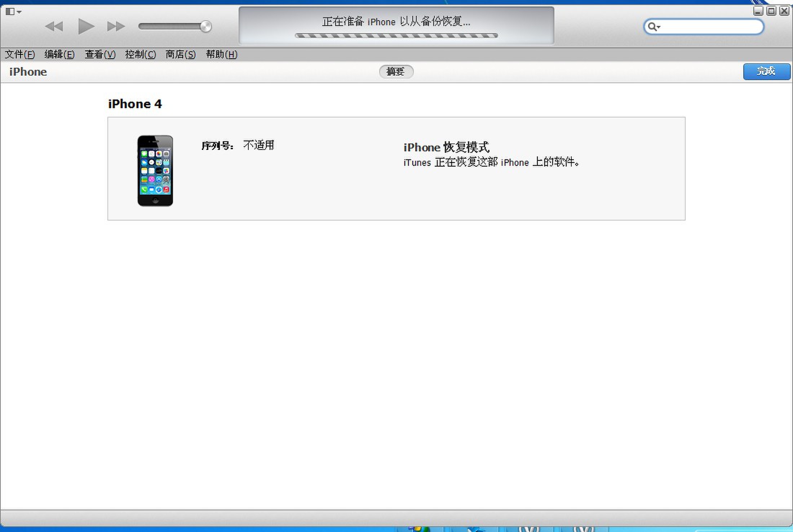Click the iPhone 4 heading
The width and height of the screenshot is (793, 532).
tap(135, 104)
